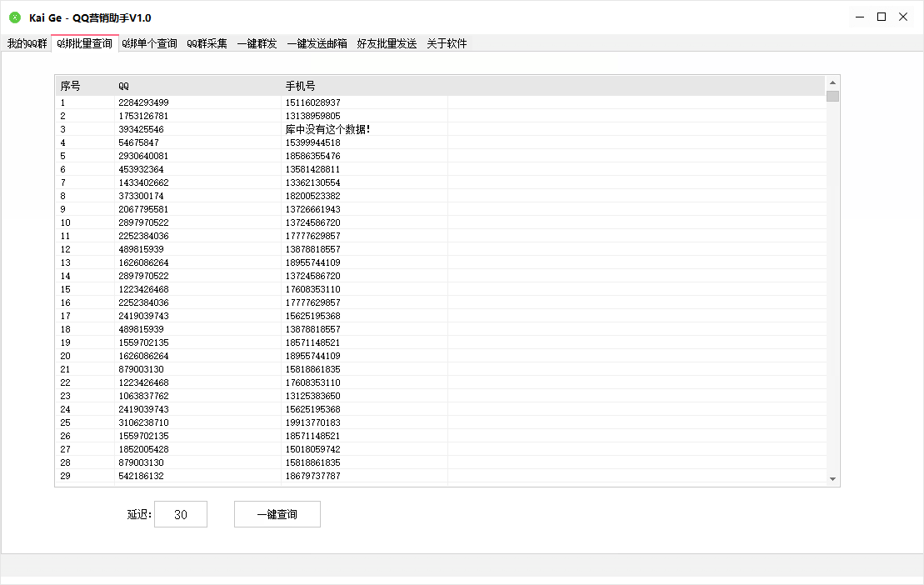Select the Q绑批量查询 tab
This screenshot has height=585, width=924.
84,44
